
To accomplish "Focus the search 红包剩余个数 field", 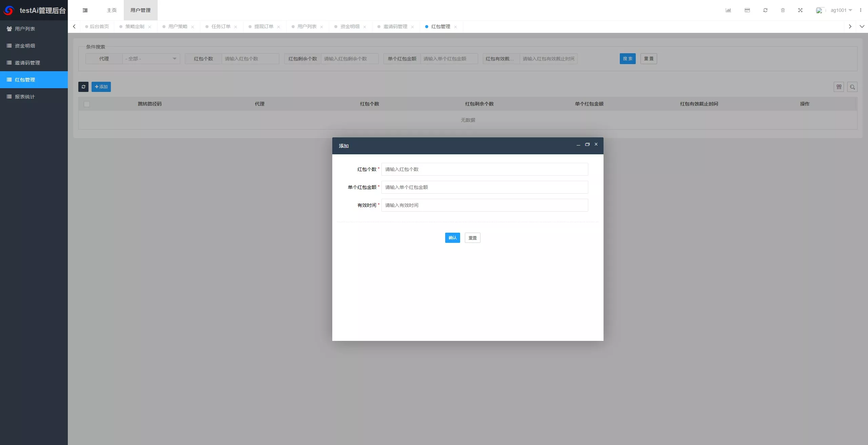I will [350, 59].
